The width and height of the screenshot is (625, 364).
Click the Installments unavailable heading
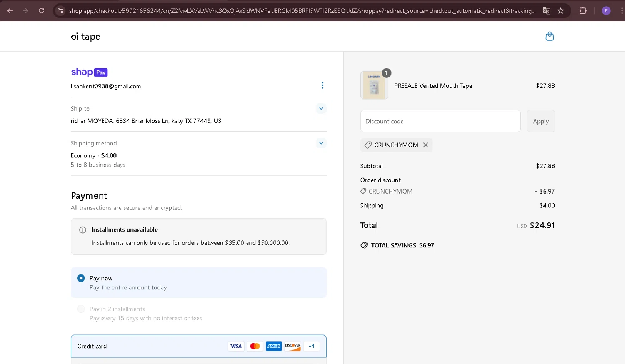125,229
